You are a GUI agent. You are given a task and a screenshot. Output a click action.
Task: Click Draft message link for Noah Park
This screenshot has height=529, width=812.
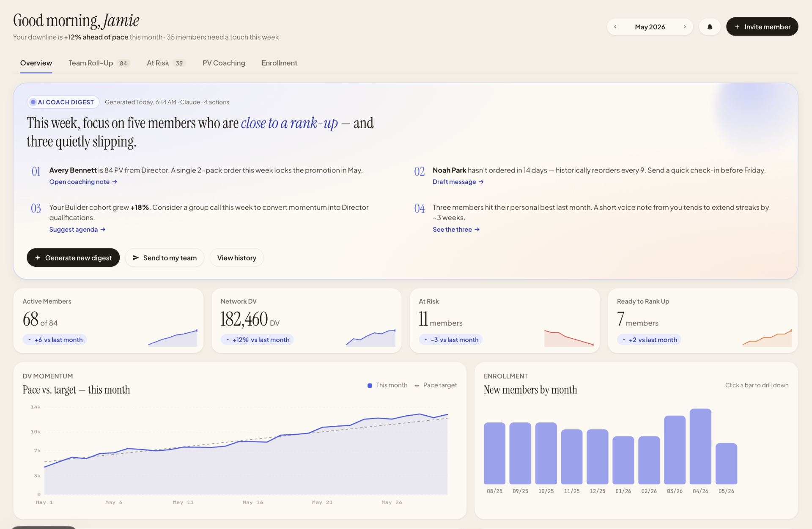pos(458,182)
